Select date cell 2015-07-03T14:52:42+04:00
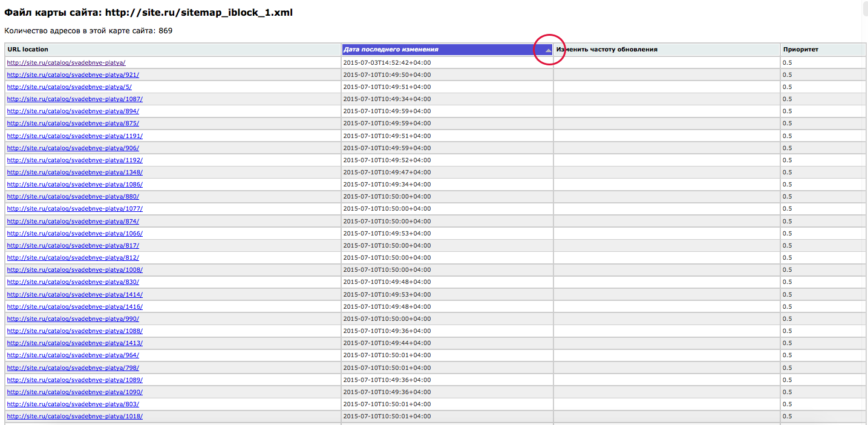 tap(387, 62)
